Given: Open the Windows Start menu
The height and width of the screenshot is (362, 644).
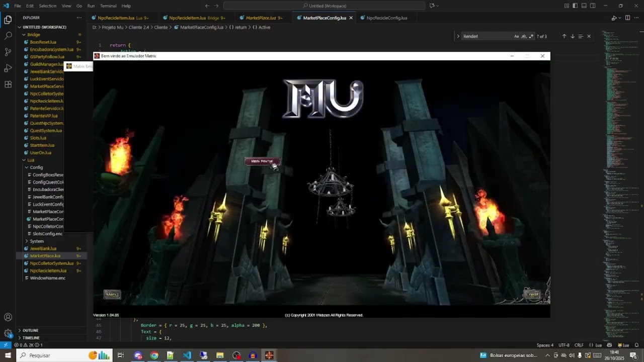Looking at the screenshot, I should pos(8,355).
